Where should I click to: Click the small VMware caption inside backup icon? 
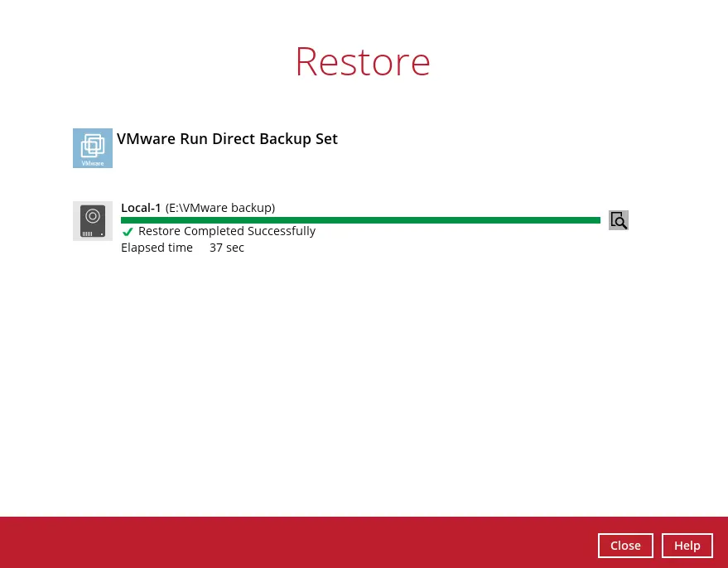coord(93,163)
